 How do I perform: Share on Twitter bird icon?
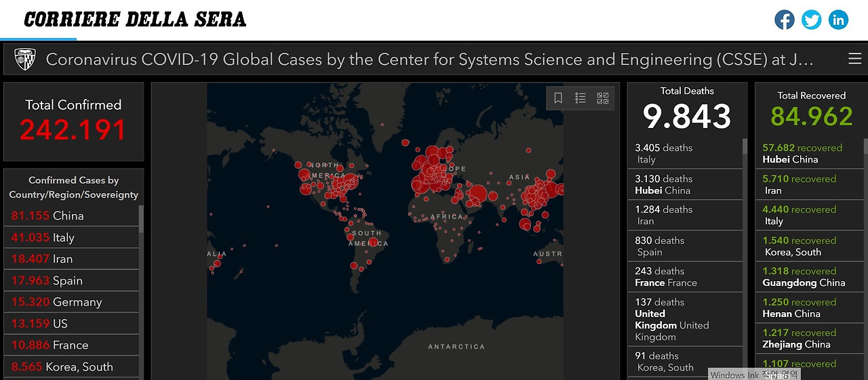pyautogui.click(x=812, y=20)
